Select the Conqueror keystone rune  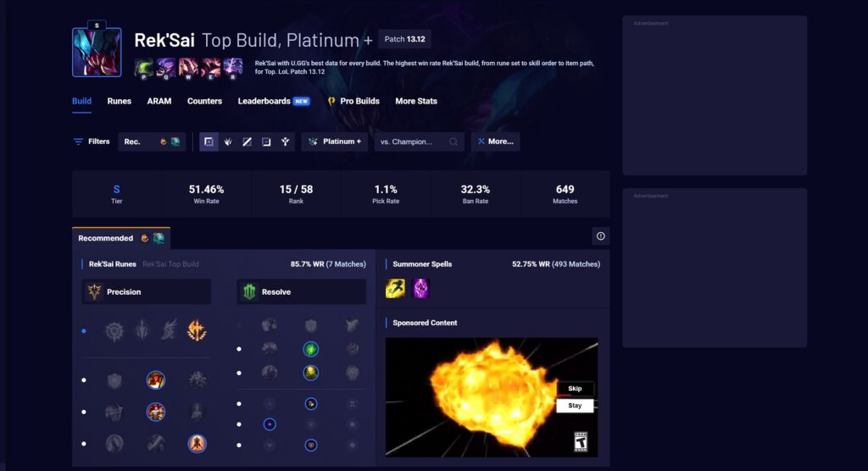click(197, 330)
